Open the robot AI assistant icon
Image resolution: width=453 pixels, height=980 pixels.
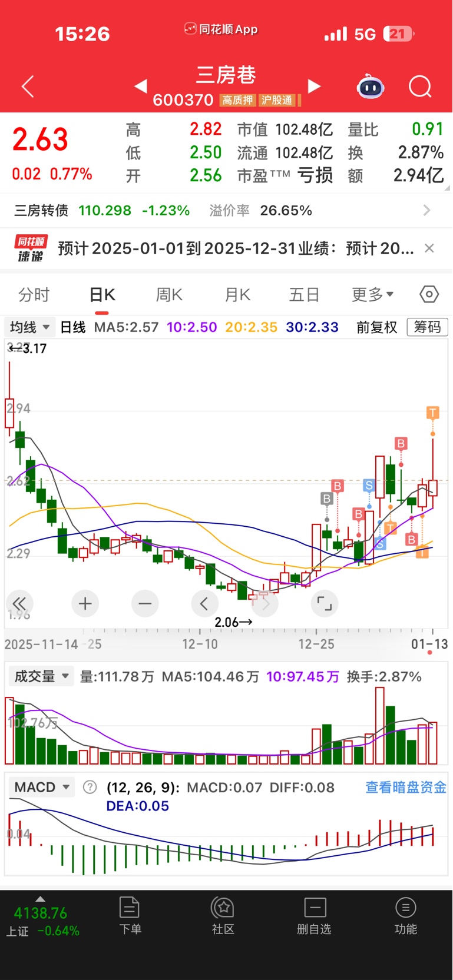pyautogui.click(x=371, y=87)
